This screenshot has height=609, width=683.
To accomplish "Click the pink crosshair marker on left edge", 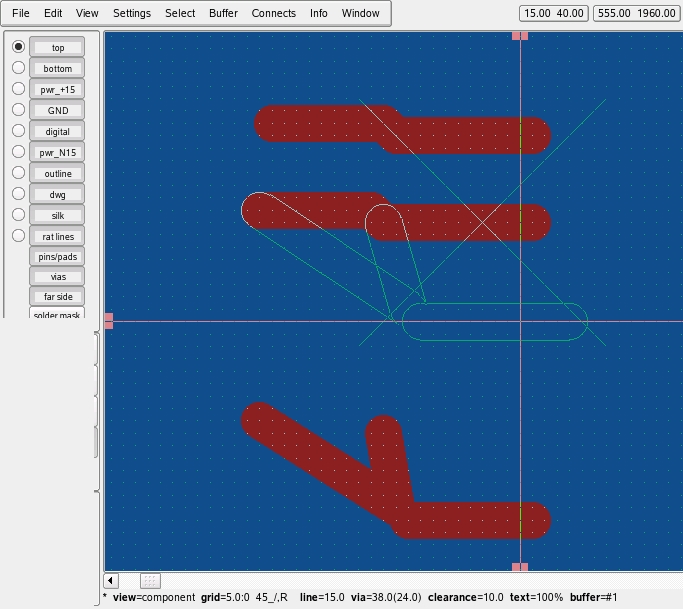I will pos(108,321).
